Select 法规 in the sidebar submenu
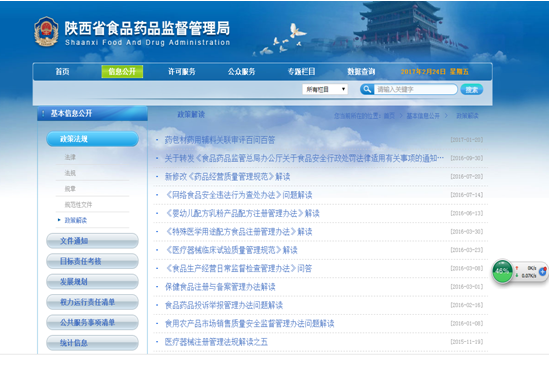The image size is (549, 378). point(70,173)
